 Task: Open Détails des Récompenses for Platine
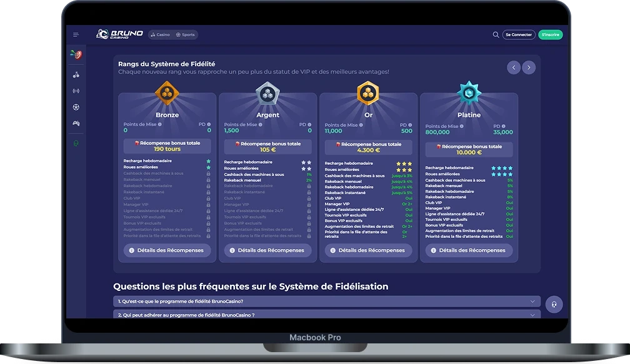[469, 250]
